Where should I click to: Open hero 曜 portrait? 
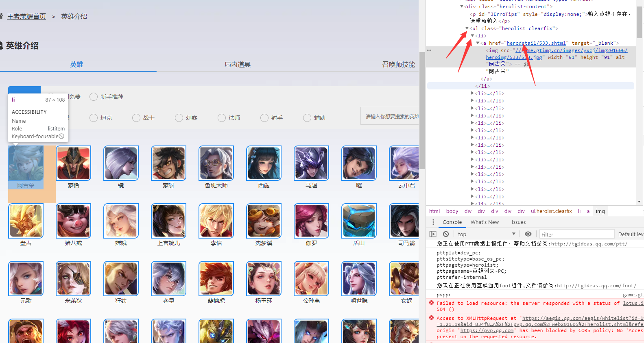(359, 163)
